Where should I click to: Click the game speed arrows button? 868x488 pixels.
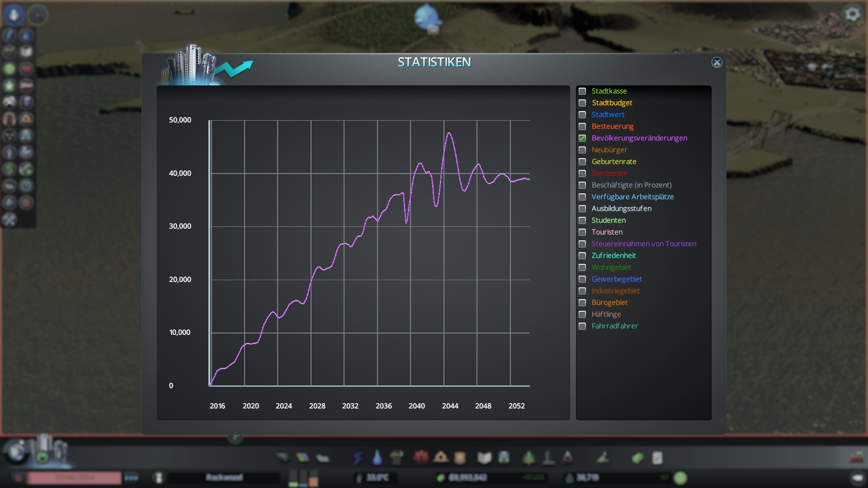(132, 478)
